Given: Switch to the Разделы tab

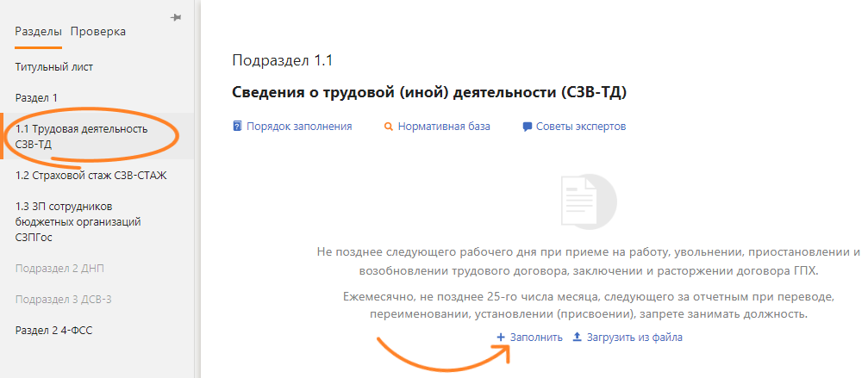Looking at the screenshot, I should (x=38, y=32).
